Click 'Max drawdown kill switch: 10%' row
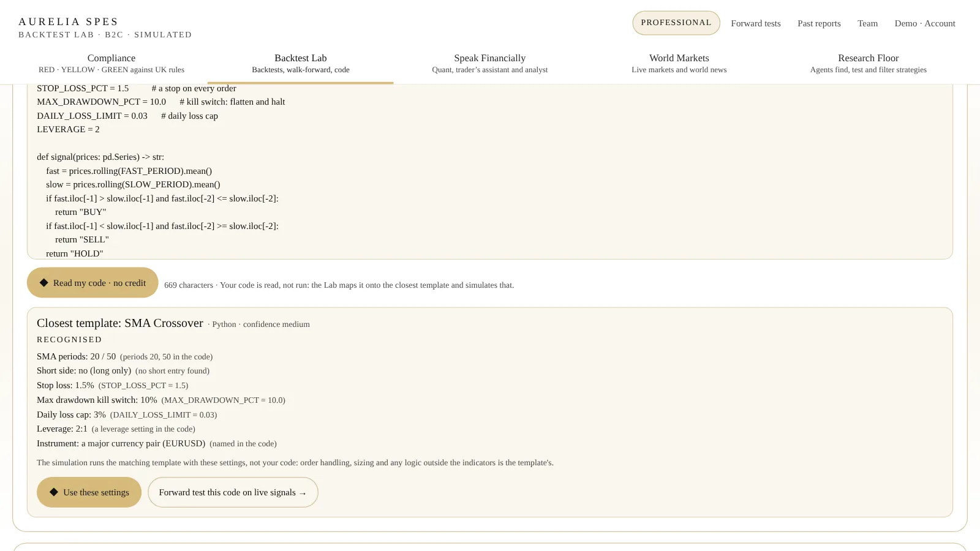Screen dimensions: 980x551 click(x=161, y=400)
